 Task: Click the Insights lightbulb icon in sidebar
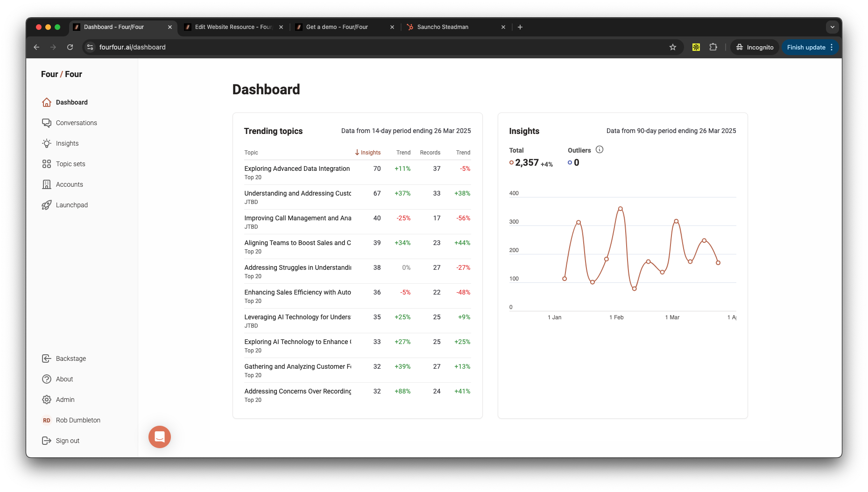point(47,143)
